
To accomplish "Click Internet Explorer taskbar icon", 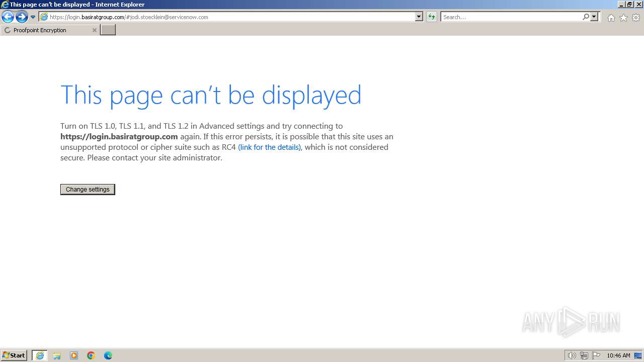I will point(40,355).
